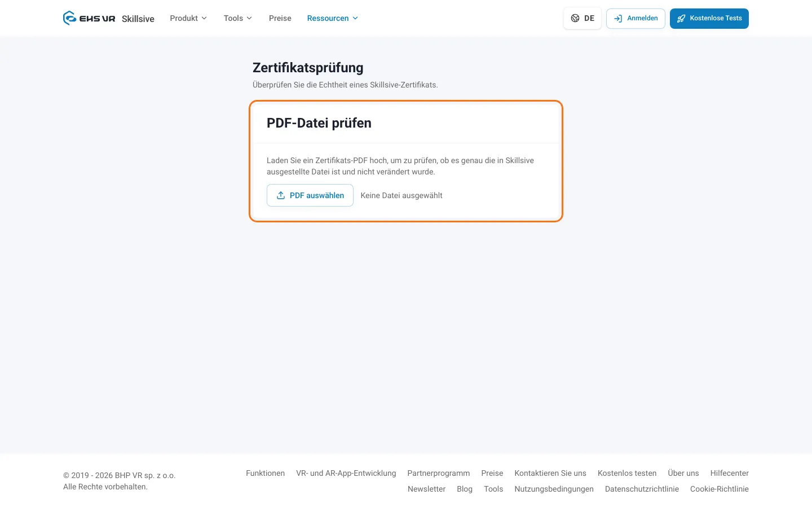Open the Datenschutzrichtlinie link
The image size is (812, 508).
tap(642, 489)
